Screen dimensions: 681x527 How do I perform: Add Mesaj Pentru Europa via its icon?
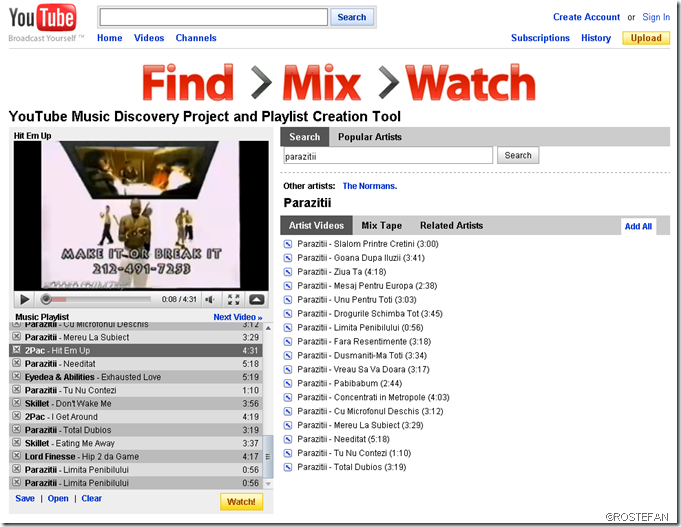coord(288,286)
